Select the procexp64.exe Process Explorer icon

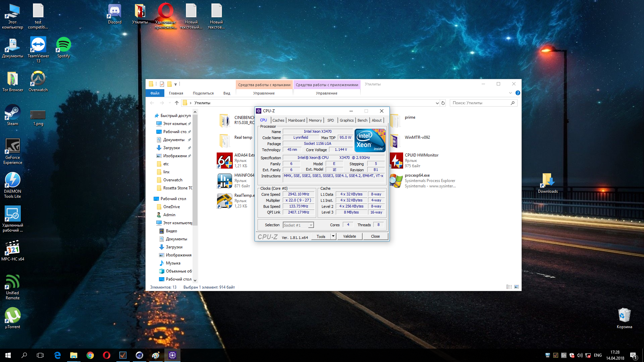click(396, 180)
